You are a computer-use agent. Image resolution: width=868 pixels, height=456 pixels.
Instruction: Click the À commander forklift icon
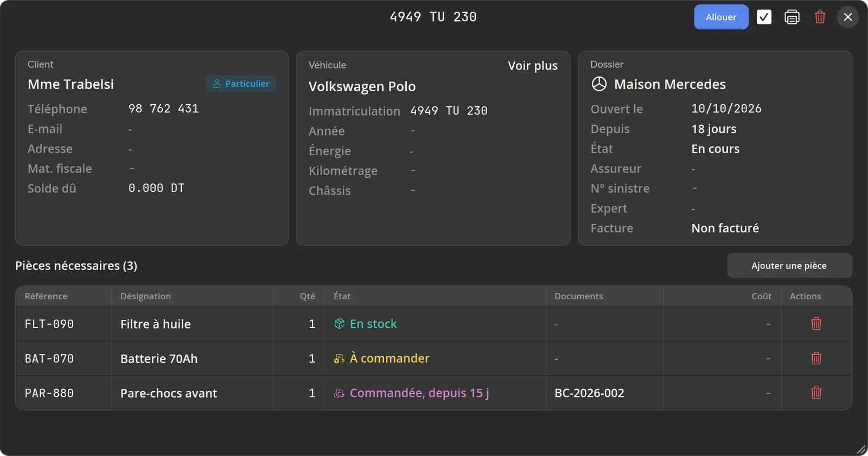click(x=339, y=359)
